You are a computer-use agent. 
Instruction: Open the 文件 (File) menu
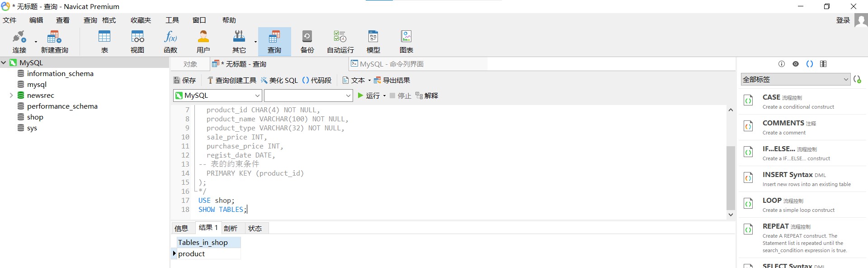[9, 20]
